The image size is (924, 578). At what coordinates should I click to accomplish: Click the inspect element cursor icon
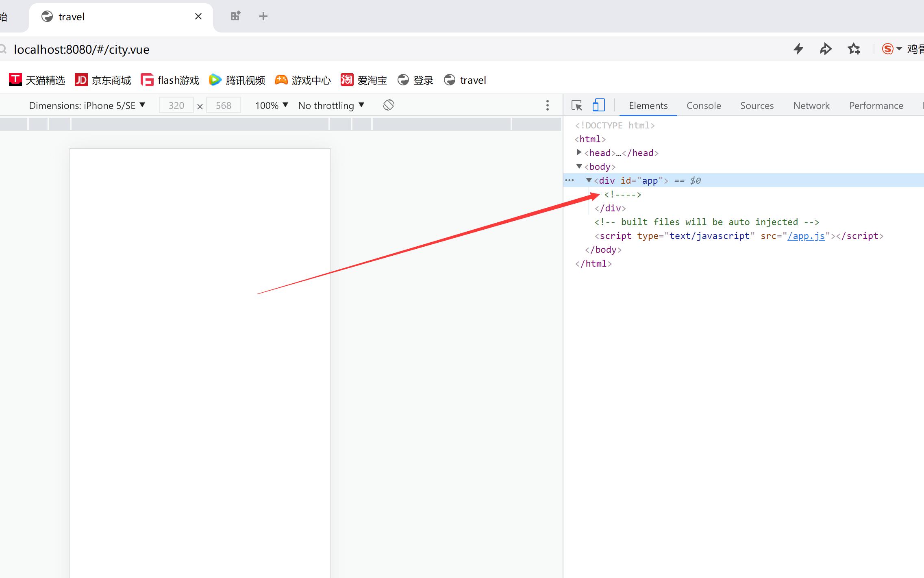point(576,105)
